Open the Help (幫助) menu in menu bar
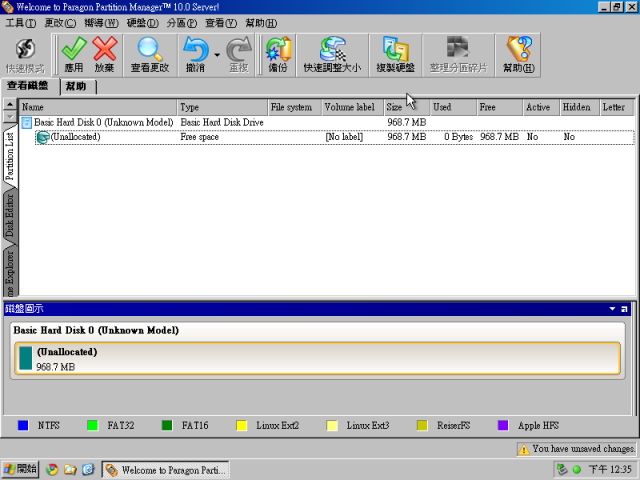This screenshot has width=640, height=480. (x=261, y=23)
